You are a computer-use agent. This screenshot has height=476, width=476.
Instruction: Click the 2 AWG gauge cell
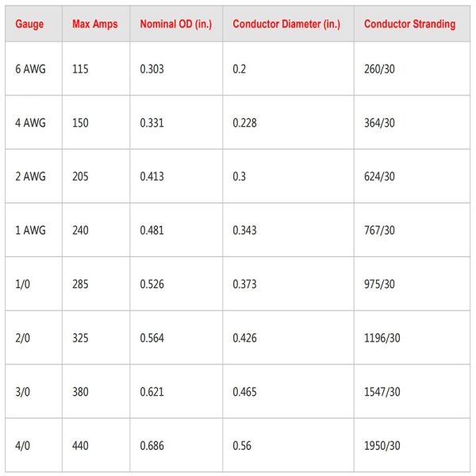tap(30, 176)
